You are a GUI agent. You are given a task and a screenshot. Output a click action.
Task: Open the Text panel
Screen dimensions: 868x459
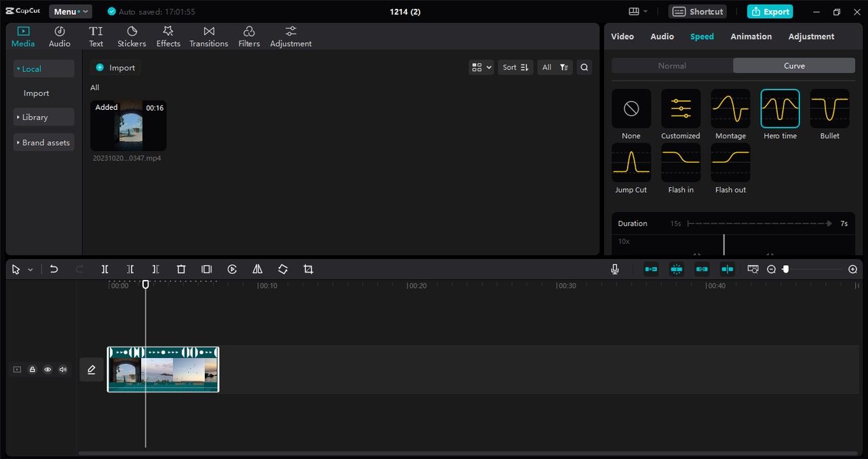click(x=96, y=37)
